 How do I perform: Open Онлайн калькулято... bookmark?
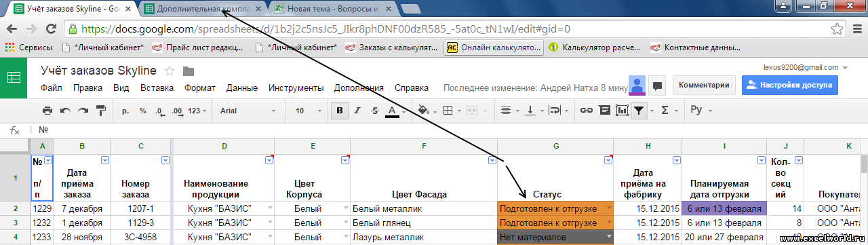click(494, 48)
